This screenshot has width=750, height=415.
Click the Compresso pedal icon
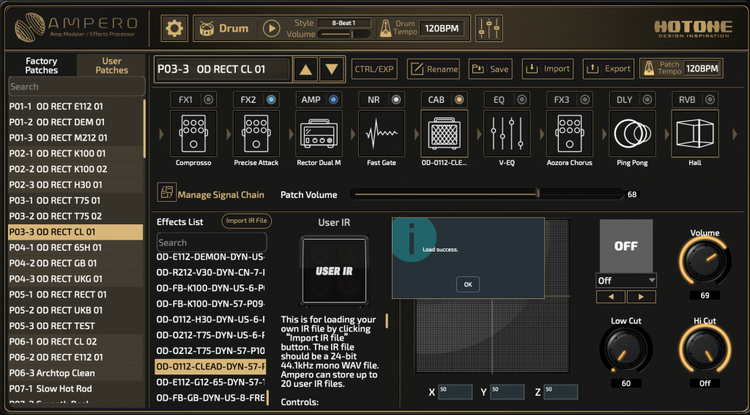click(193, 133)
